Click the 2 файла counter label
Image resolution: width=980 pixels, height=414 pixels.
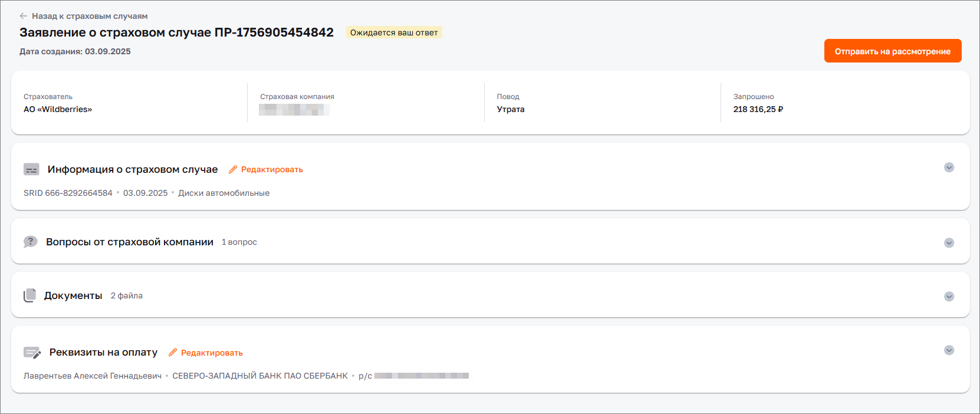tap(127, 296)
